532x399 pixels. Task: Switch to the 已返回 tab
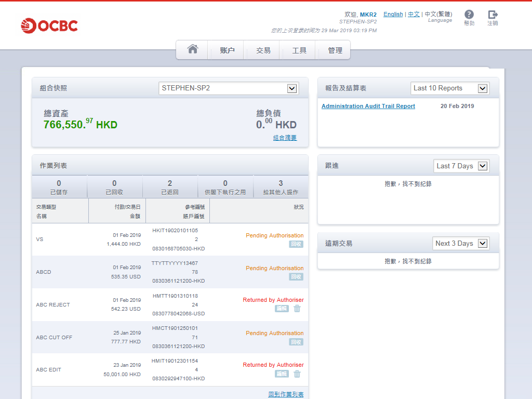pyautogui.click(x=170, y=187)
